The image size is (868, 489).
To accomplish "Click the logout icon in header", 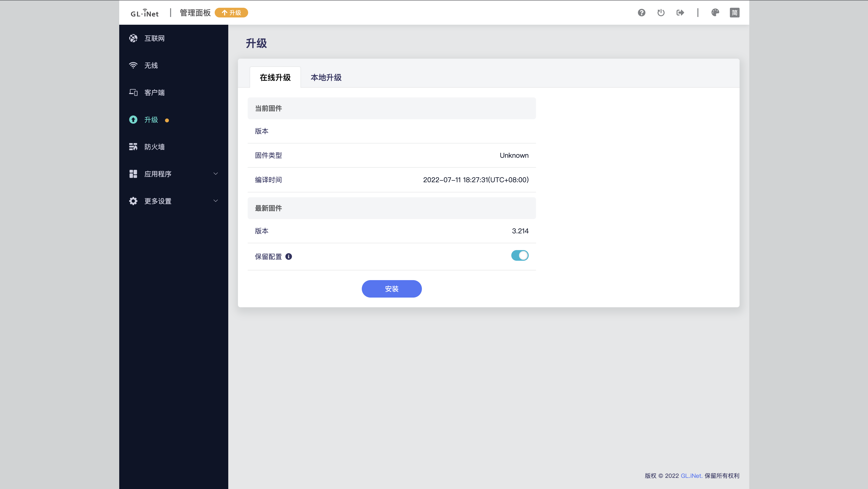I will click(x=680, y=13).
